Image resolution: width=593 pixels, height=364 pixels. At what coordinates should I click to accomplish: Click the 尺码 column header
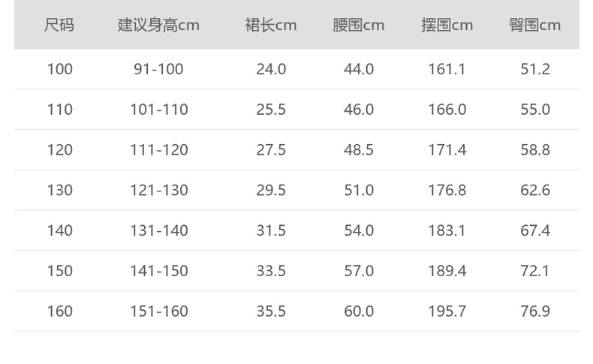(59, 25)
